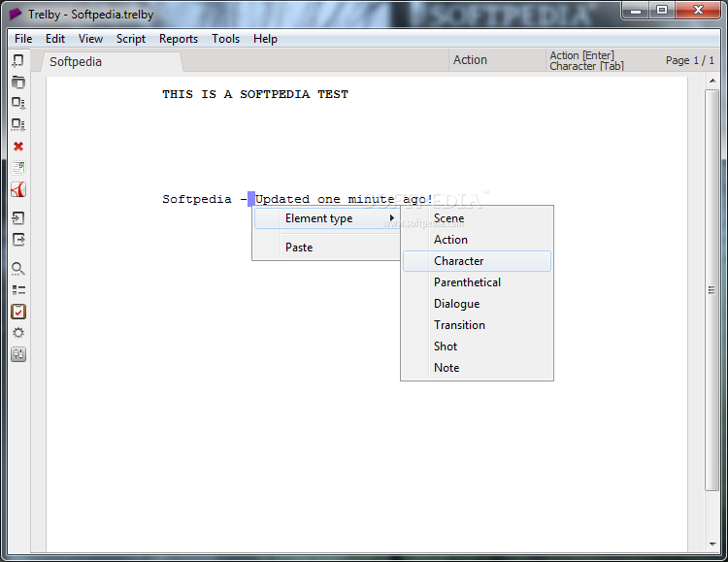Set element type to Action
The image size is (728, 562).
(477, 240)
